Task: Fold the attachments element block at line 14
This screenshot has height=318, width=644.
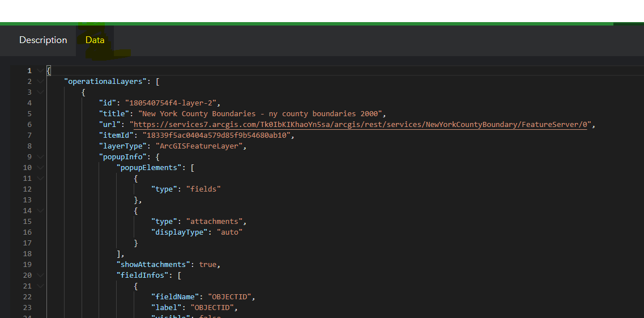Action: tap(40, 211)
